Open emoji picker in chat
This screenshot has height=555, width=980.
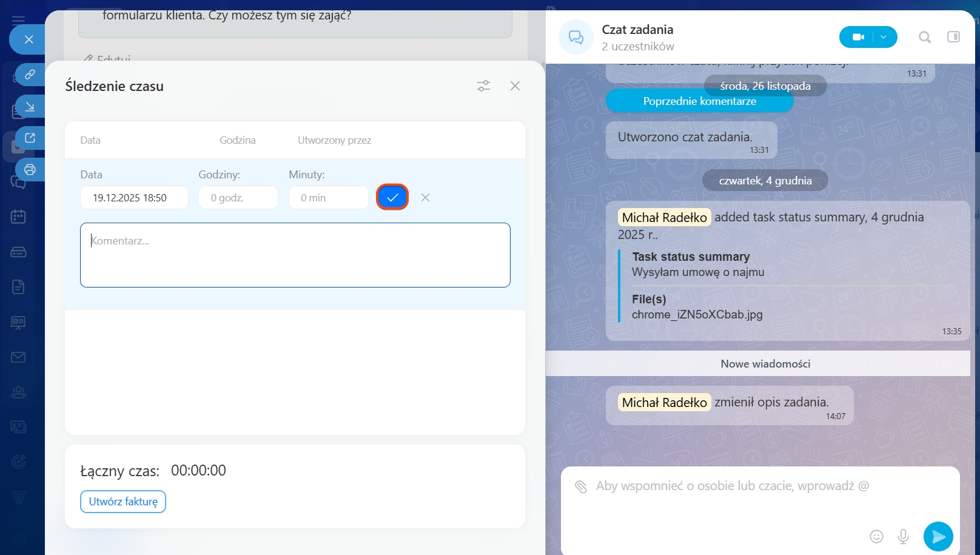[x=876, y=536]
